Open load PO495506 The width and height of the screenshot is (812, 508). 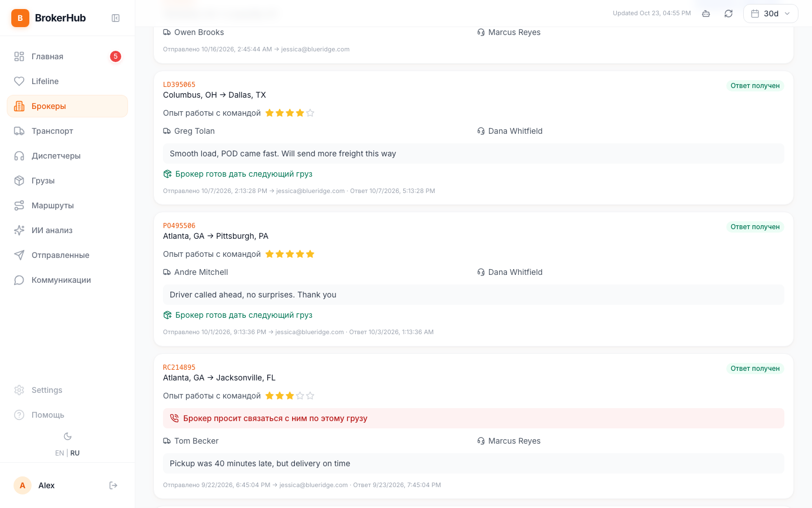click(179, 226)
